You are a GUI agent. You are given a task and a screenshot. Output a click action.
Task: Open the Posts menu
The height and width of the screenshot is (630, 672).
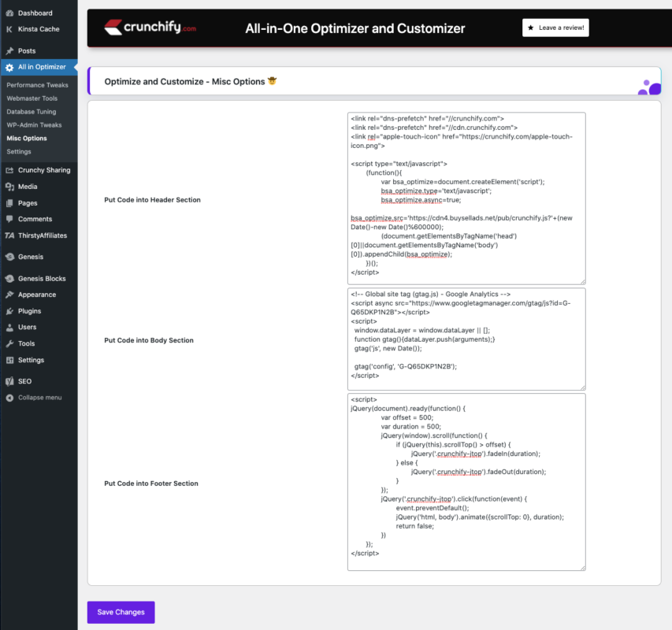tap(39, 51)
